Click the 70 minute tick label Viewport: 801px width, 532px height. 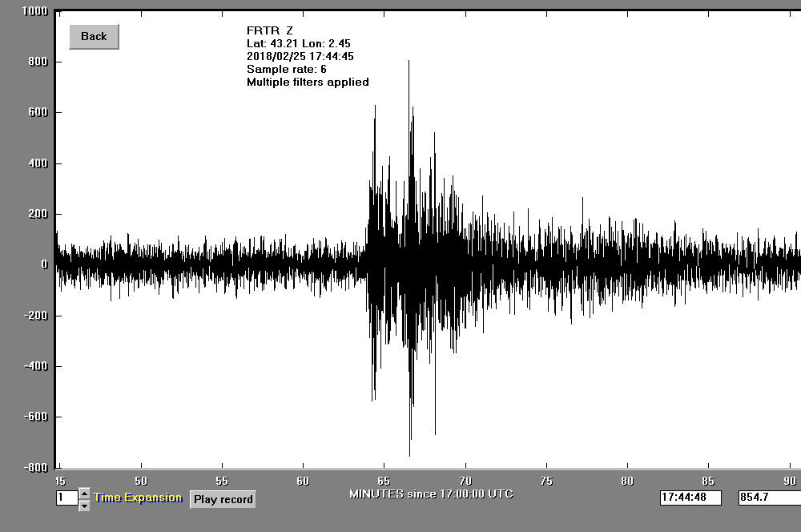465,481
